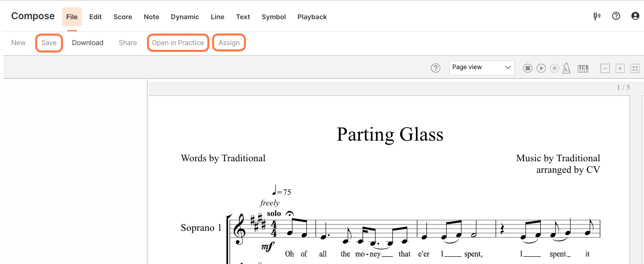This screenshot has width=644, height=264.
Task: Select the Parting Glass title text
Action: [390, 134]
